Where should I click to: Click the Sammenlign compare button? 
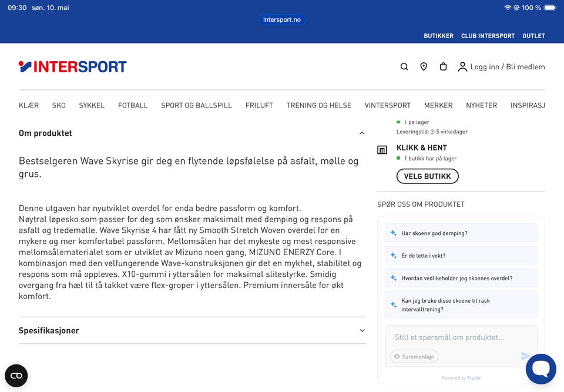[414, 357]
